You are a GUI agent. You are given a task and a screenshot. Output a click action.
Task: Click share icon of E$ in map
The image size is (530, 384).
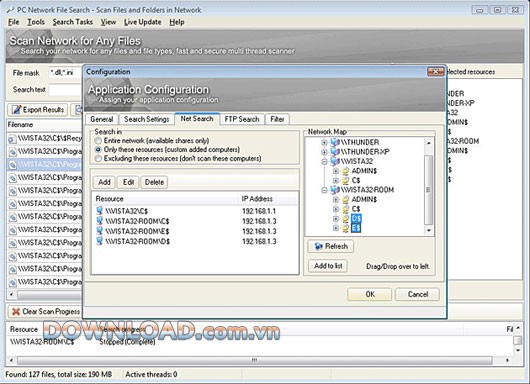(x=345, y=228)
